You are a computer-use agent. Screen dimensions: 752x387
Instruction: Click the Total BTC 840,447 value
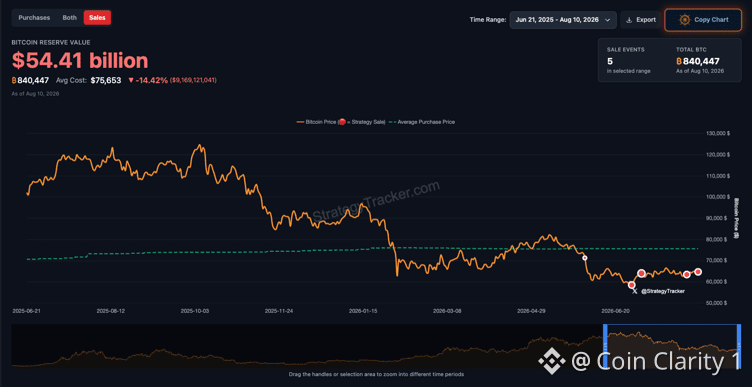pos(698,61)
